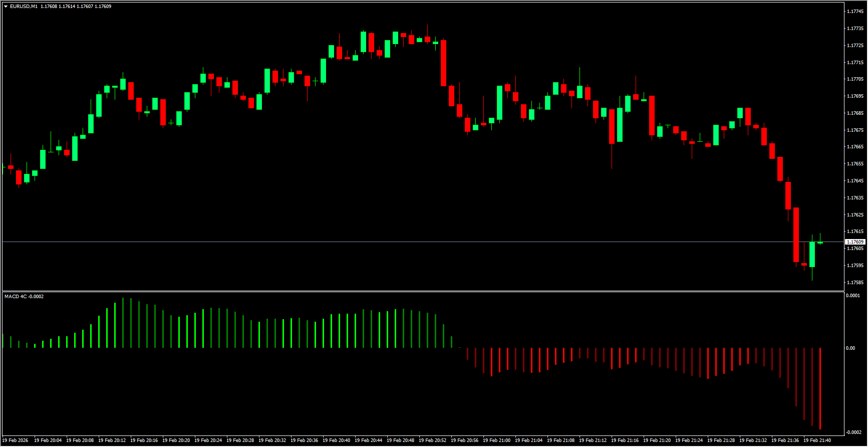
Task: Click the EURUSD,M1 chart title text
Action: [24, 7]
